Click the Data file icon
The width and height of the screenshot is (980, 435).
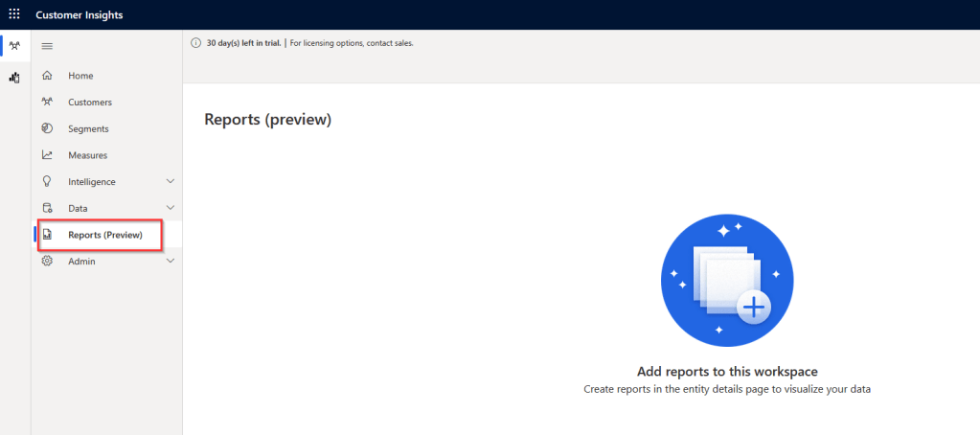coord(47,208)
